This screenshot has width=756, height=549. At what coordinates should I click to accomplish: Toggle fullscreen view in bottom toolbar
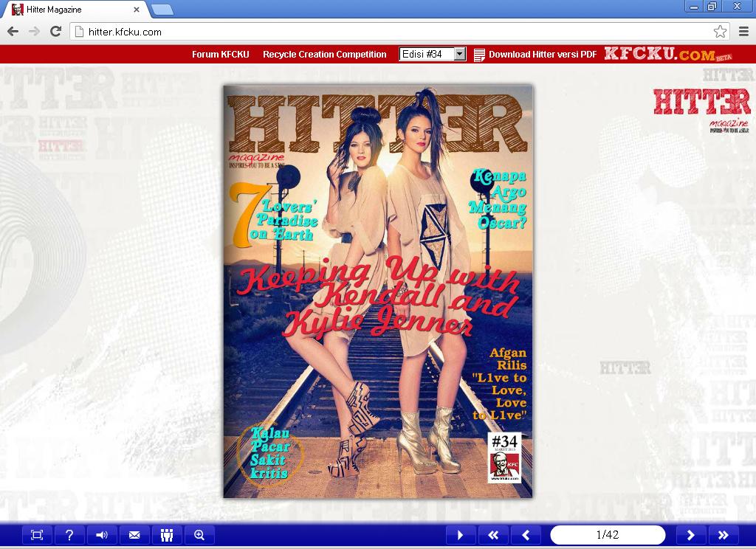(37, 535)
